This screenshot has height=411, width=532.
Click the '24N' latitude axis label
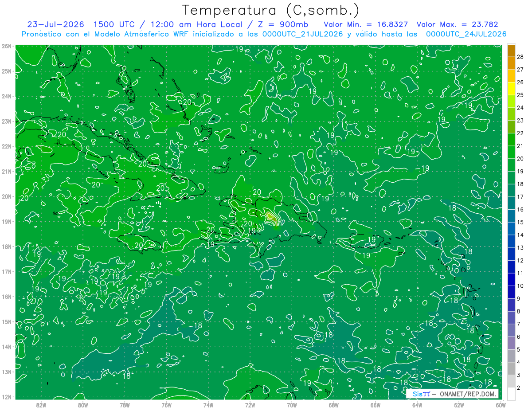(6, 96)
